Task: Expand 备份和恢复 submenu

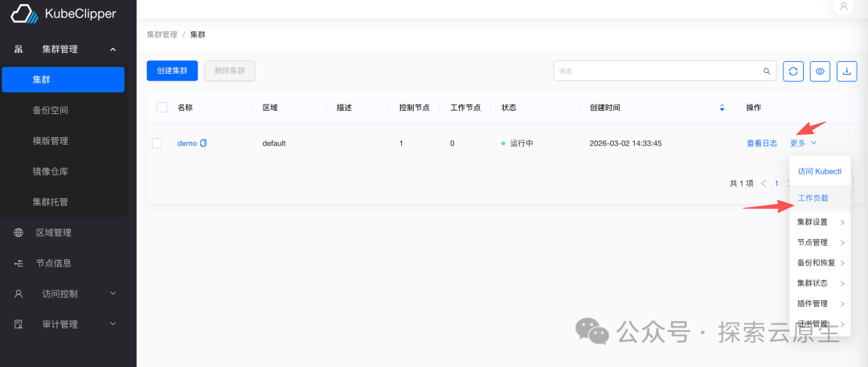Action: (820, 263)
